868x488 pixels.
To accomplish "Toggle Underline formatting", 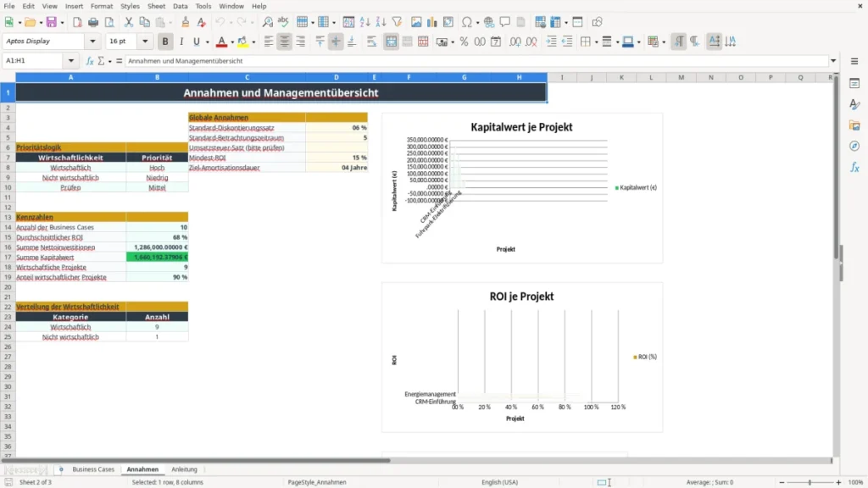I will coord(197,42).
